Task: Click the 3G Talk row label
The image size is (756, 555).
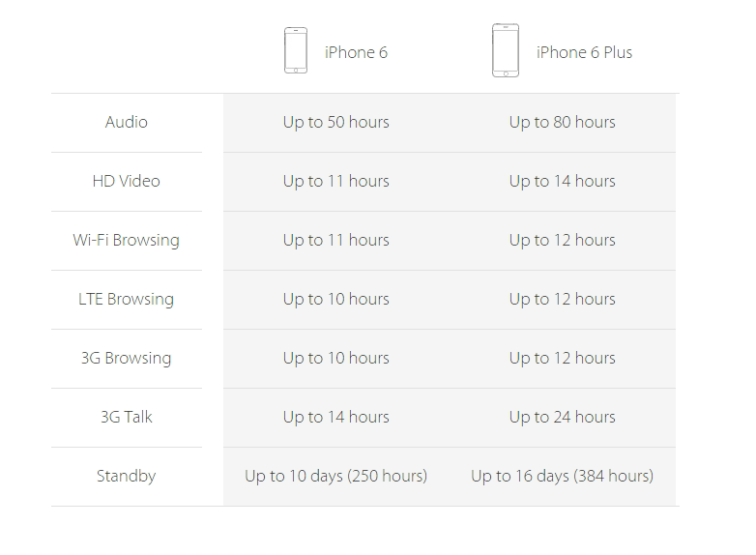Action: pyautogui.click(x=127, y=417)
